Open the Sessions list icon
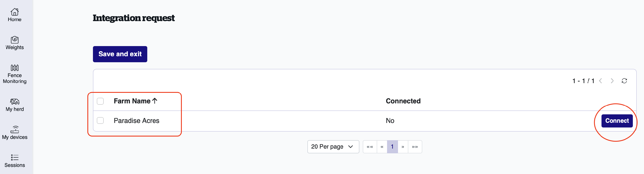Viewport: 644px width, 174px height. click(15, 157)
